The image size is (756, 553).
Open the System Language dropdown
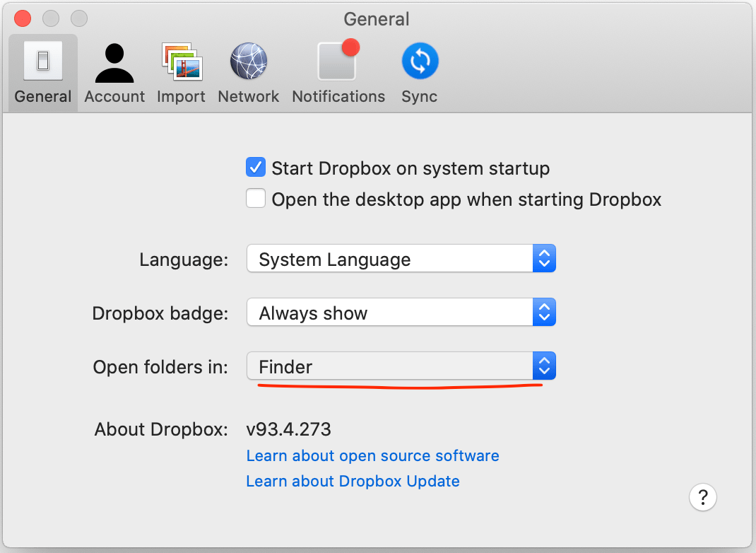tap(401, 258)
